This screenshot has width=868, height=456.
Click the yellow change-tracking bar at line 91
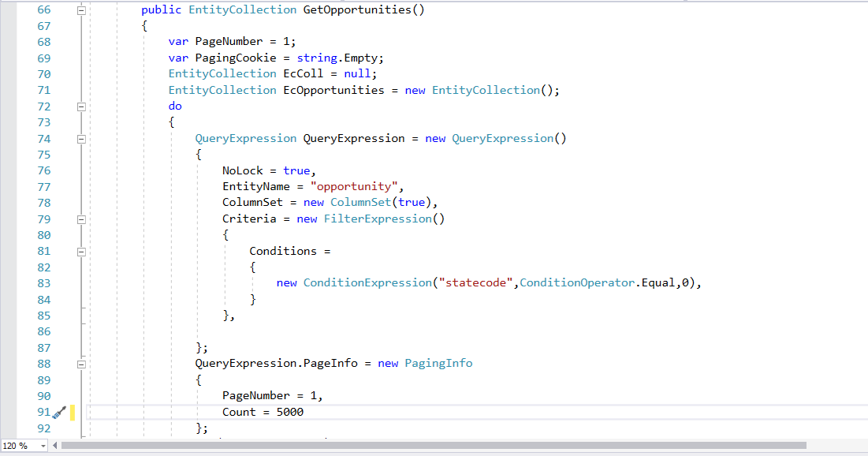(x=71, y=412)
